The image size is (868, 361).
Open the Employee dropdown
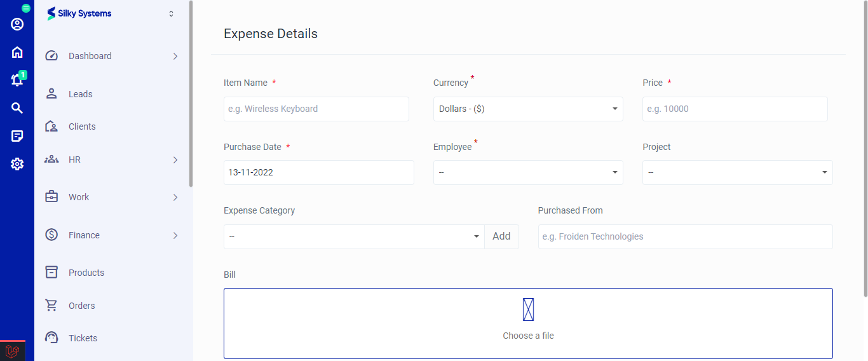pos(527,172)
